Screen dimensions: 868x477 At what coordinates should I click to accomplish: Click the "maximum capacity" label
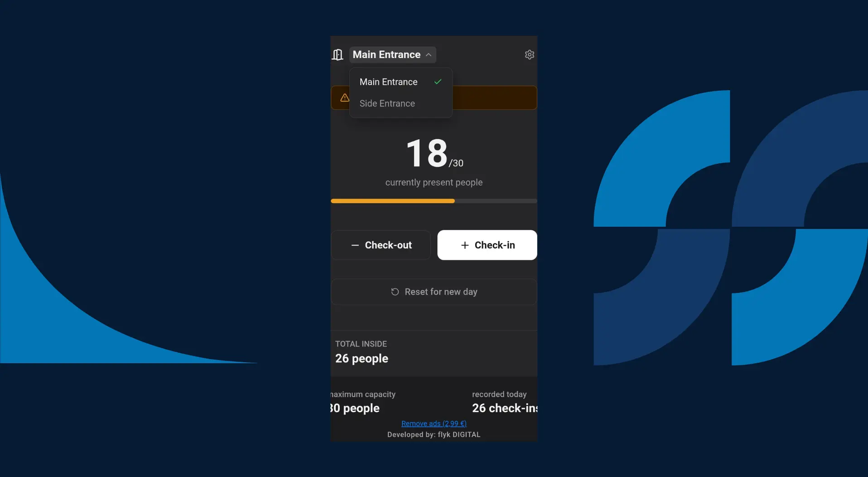click(363, 394)
